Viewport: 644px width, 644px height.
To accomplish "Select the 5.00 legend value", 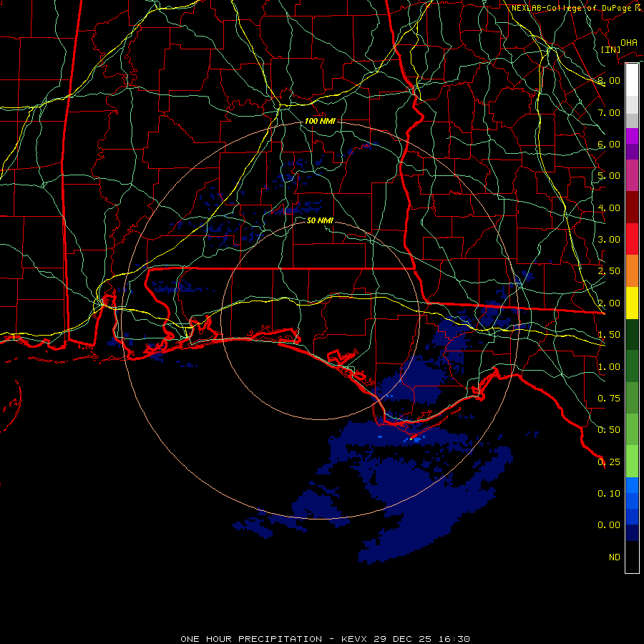I will pyautogui.click(x=609, y=176).
